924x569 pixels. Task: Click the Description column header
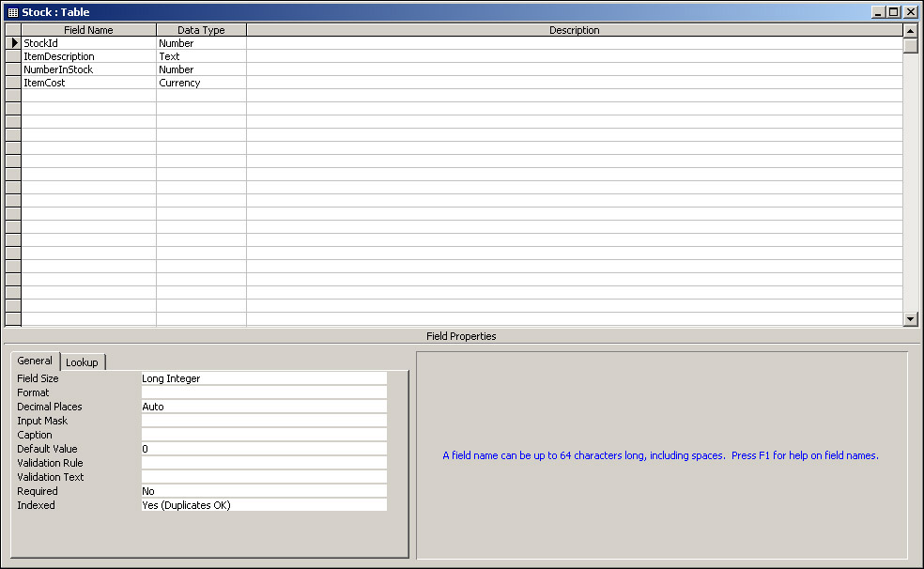click(x=574, y=30)
